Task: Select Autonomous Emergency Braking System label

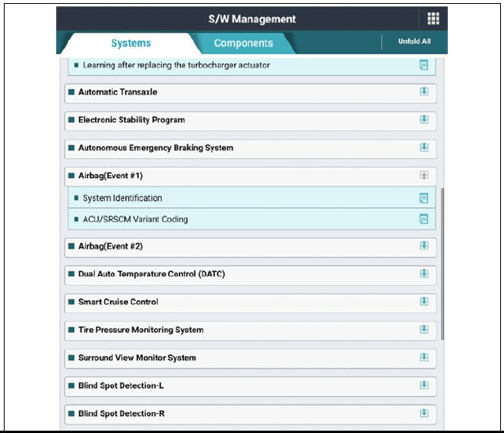Action: tap(156, 148)
